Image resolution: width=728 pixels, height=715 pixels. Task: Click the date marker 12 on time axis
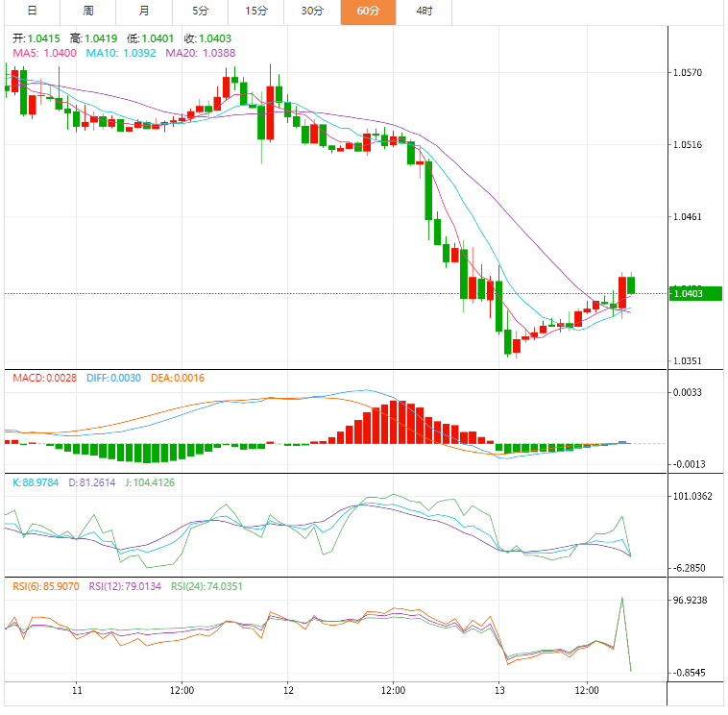288,691
